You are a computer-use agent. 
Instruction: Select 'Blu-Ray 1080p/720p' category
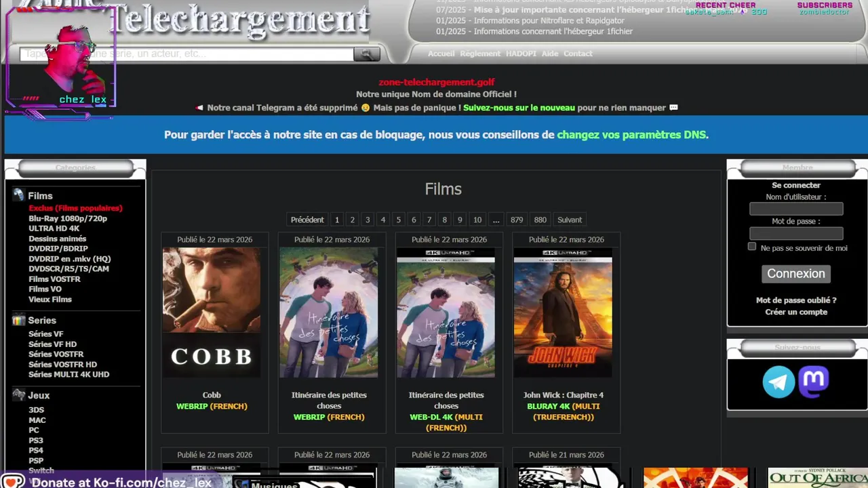click(x=68, y=218)
